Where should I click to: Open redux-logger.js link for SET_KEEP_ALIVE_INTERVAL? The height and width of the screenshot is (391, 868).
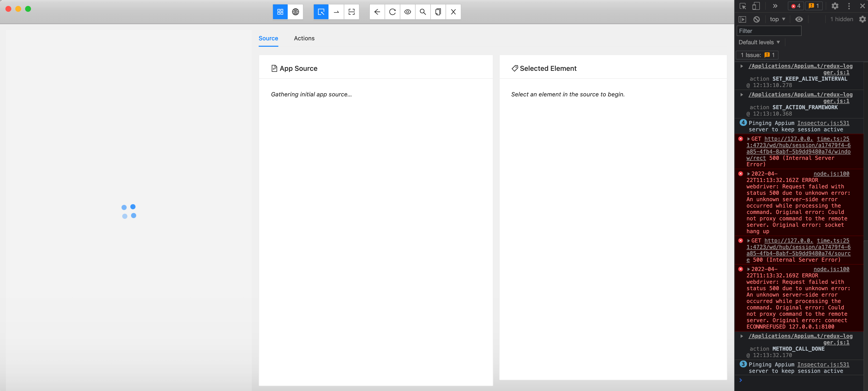pos(801,69)
